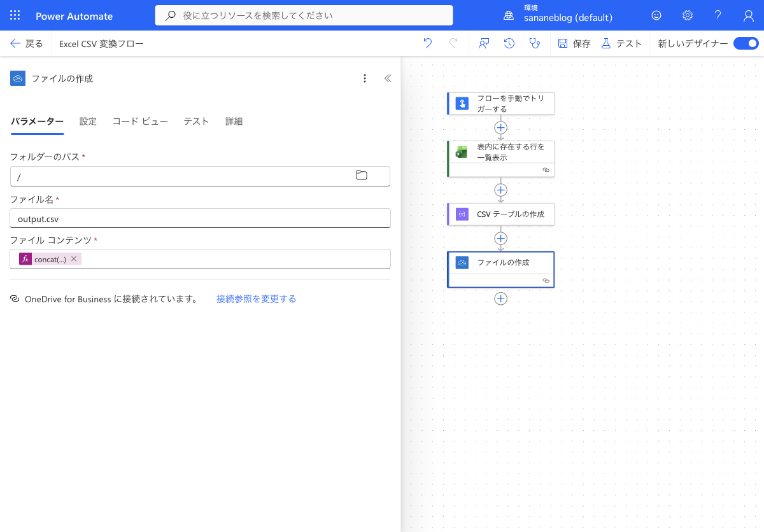Click the manual trigger tap icon
This screenshot has width=764, height=532.
462,103
